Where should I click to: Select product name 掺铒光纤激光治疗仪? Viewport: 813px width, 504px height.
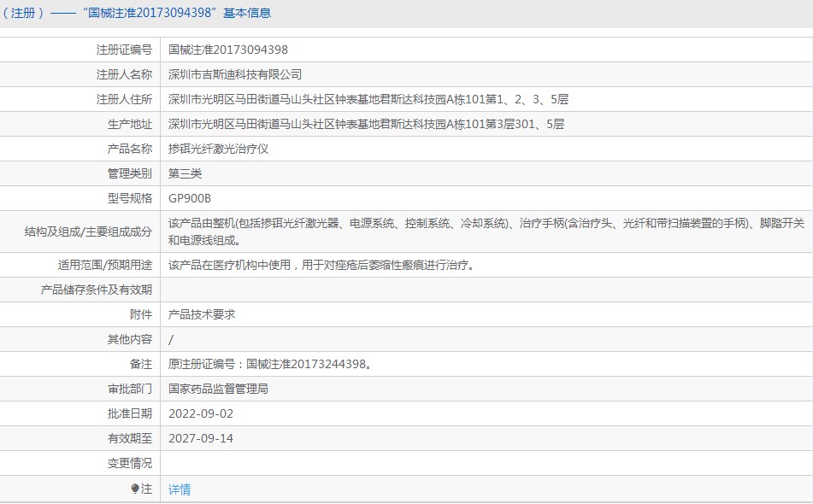218,149
